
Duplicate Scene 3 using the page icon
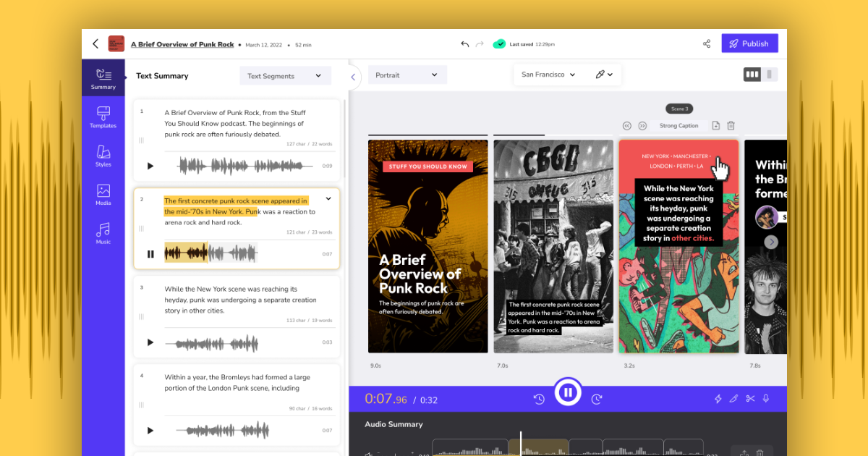pyautogui.click(x=715, y=125)
